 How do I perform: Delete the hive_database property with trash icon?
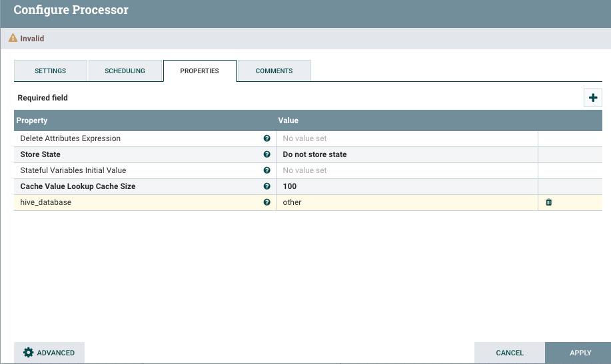pyautogui.click(x=549, y=202)
